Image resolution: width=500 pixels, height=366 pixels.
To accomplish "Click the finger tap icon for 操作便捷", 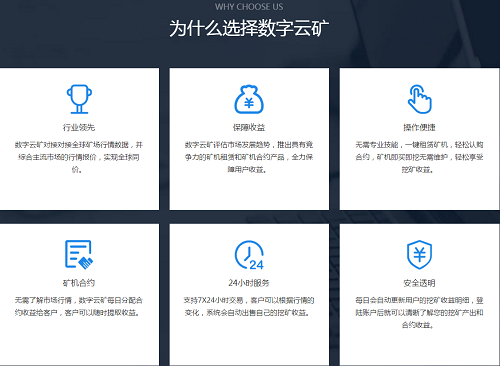I will 419,99.
